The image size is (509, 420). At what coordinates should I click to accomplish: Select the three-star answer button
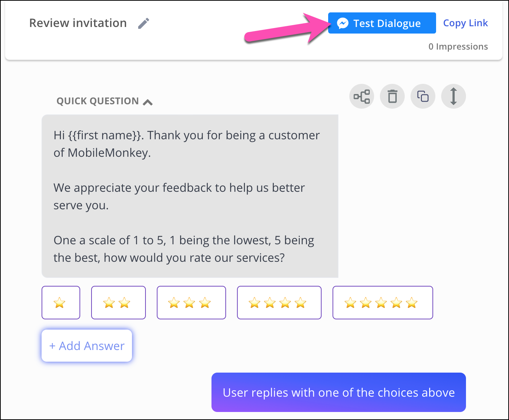[x=191, y=303]
